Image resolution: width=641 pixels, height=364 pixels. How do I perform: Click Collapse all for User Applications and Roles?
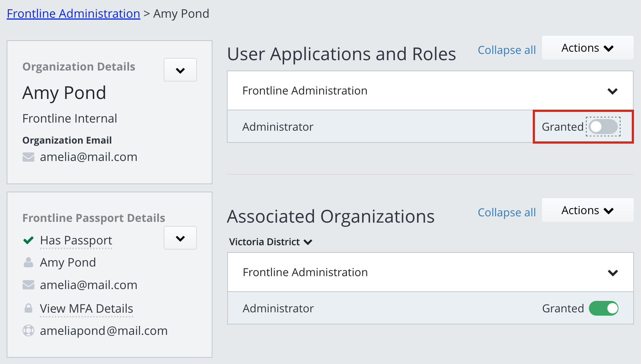pyautogui.click(x=507, y=50)
